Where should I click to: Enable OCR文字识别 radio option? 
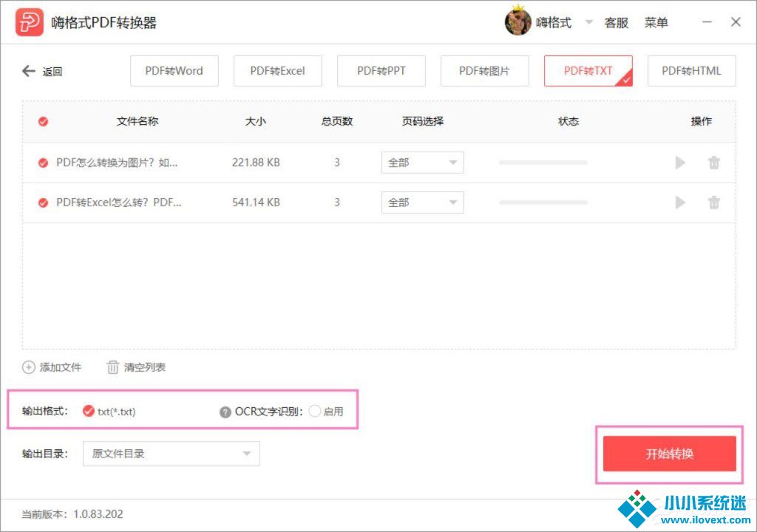click(x=315, y=412)
